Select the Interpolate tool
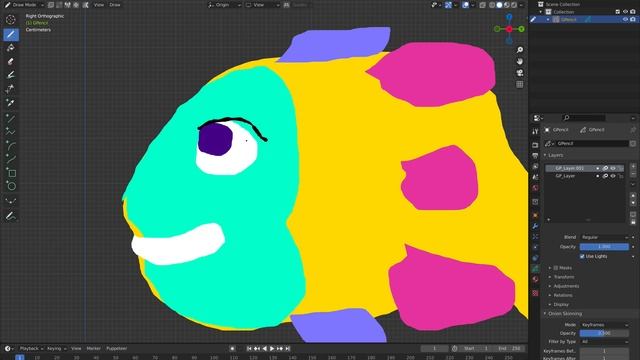The width and height of the screenshot is (640, 360). [11, 200]
